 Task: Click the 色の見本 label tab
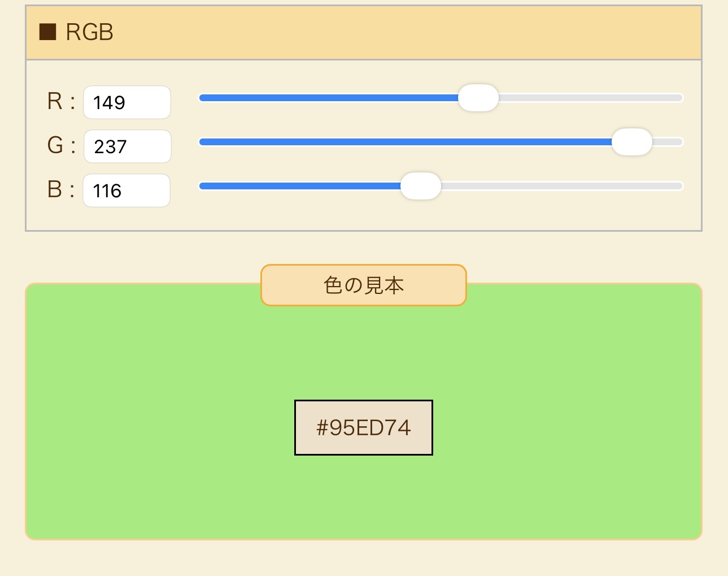364,285
